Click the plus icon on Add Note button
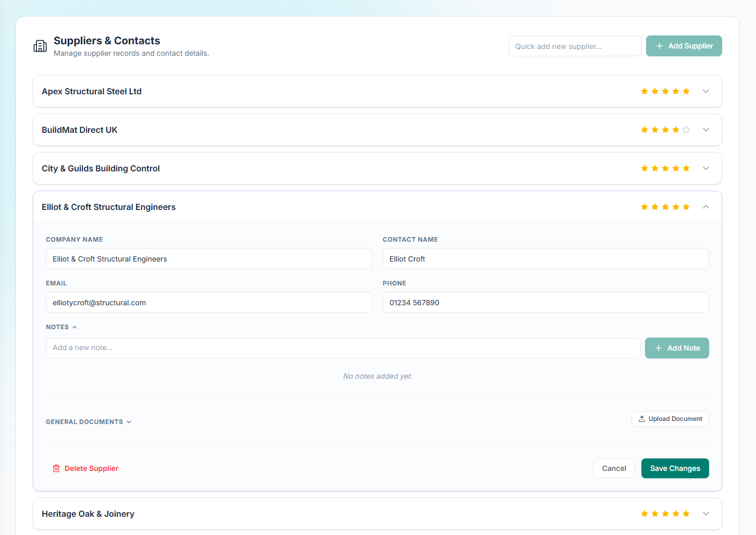756x535 pixels. [659, 348]
